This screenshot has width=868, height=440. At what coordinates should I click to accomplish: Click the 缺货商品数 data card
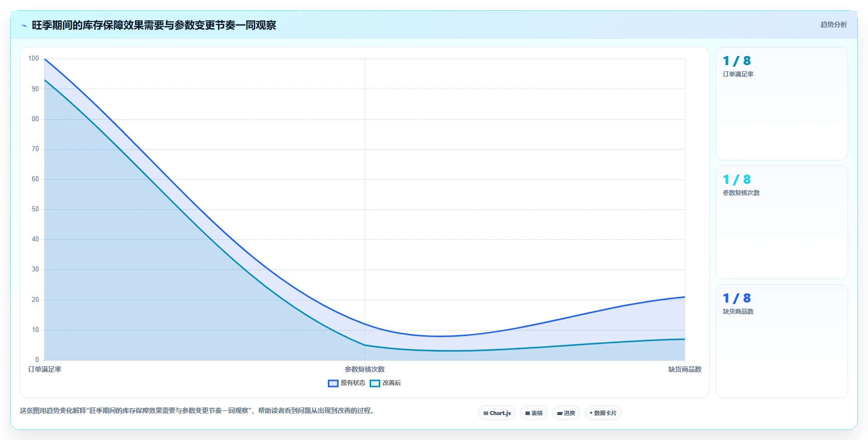(781, 341)
